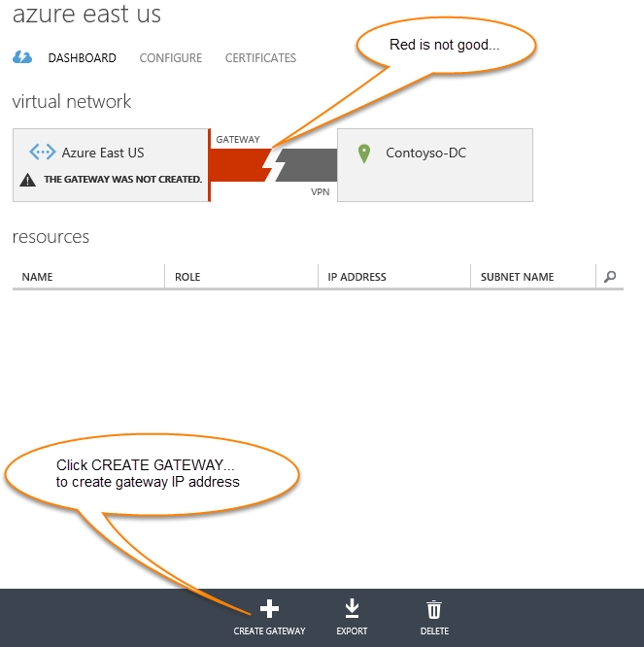Sort resources by NAME column
Image resolution: width=644 pixels, height=647 pixels.
[37, 277]
